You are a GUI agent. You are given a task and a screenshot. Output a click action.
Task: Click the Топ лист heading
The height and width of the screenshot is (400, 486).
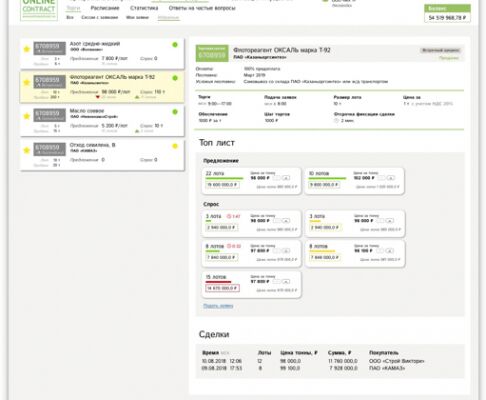(217, 143)
